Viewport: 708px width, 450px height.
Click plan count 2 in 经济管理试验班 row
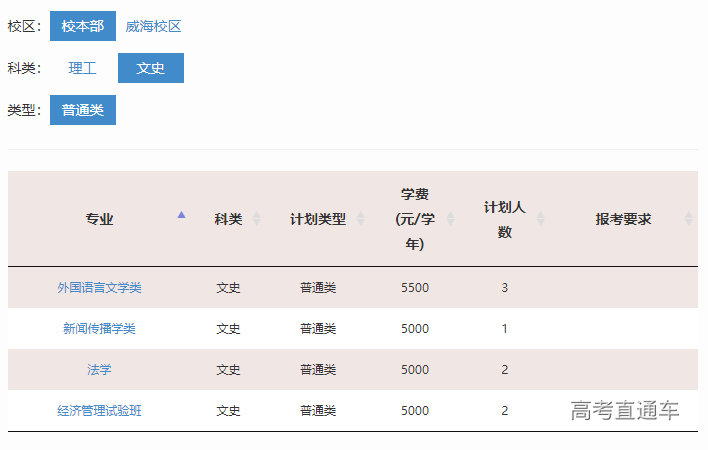[x=504, y=411]
